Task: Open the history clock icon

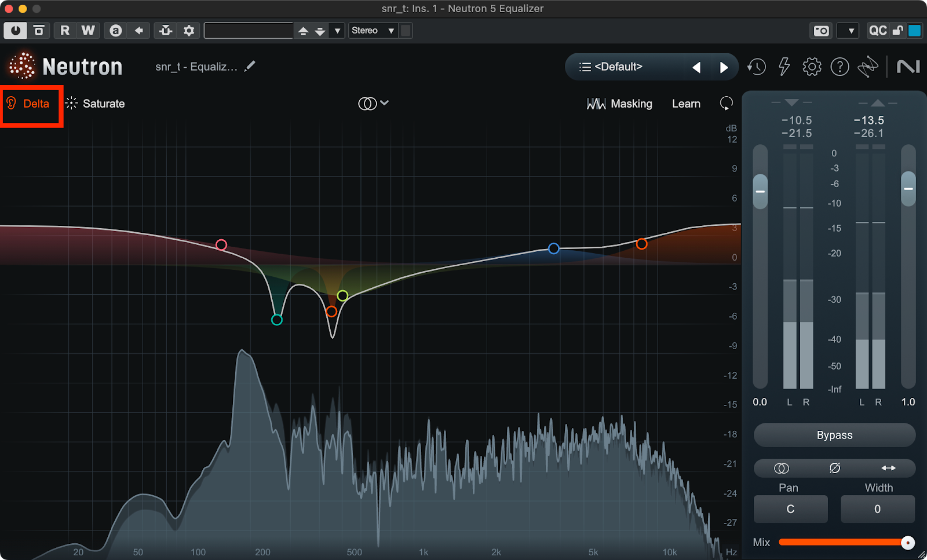Action: (x=756, y=67)
